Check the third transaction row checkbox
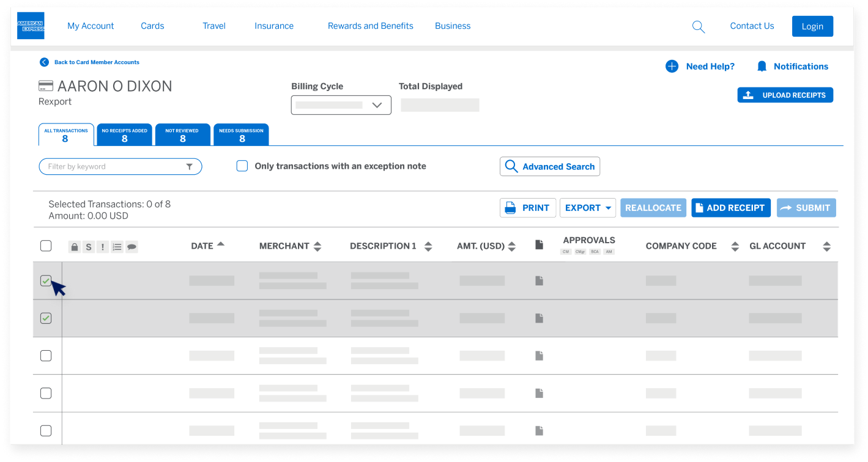The width and height of the screenshot is (868, 462). 46,356
